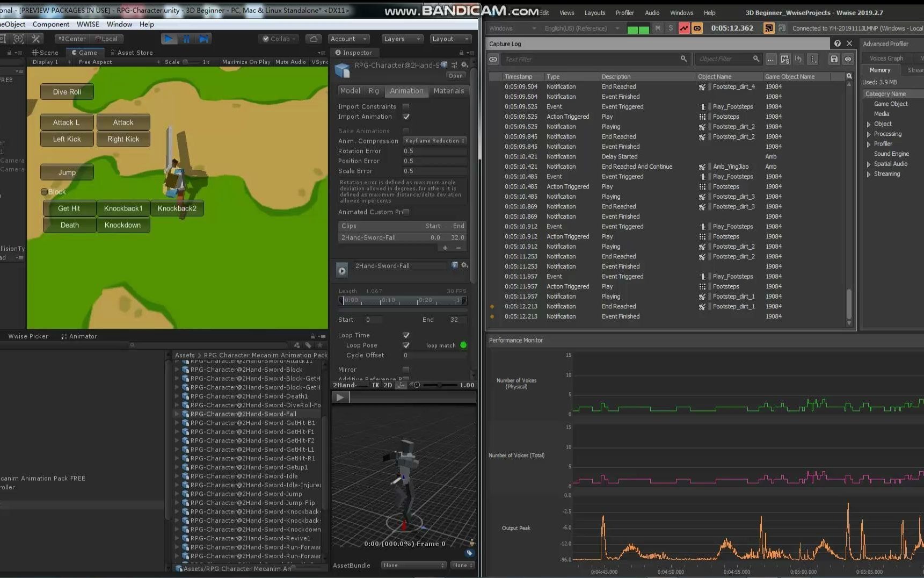Click Dive Roll button
This screenshot has height=578, width=924.
tap(67, 92)
